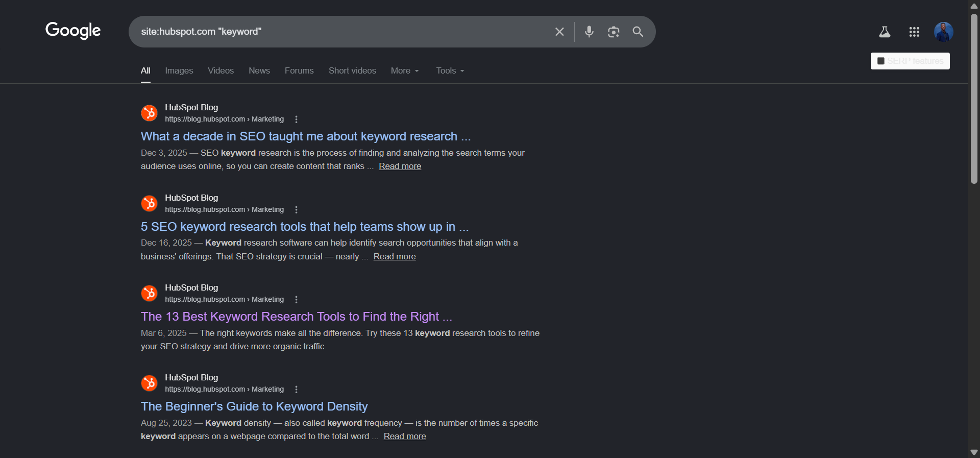Open more options for Keyword Density result

click(296, 390)
